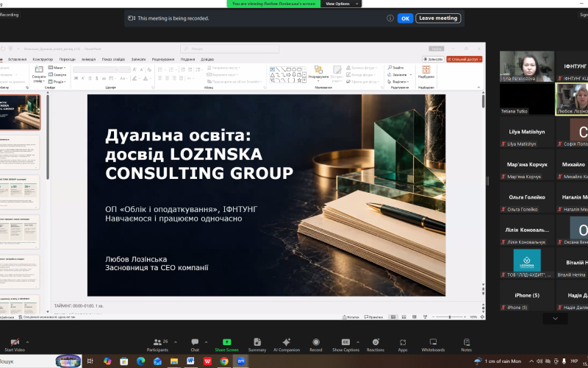This screenshot has height=368, width=588.
Task: Open Google Chrome from the taskbar
Action: coord(224,361)
